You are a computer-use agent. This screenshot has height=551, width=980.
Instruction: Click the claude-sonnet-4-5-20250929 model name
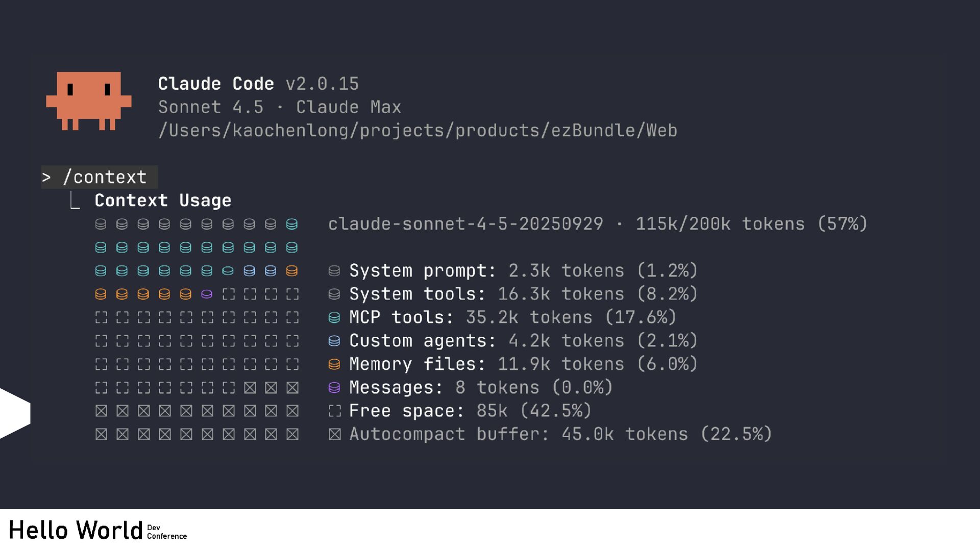465,224
